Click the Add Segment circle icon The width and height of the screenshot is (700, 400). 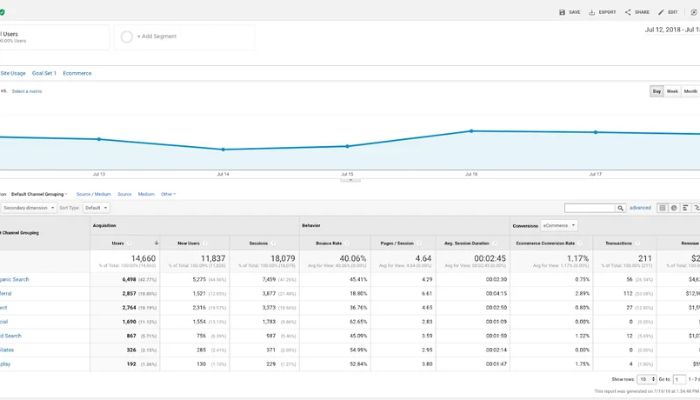click(127, 37)
